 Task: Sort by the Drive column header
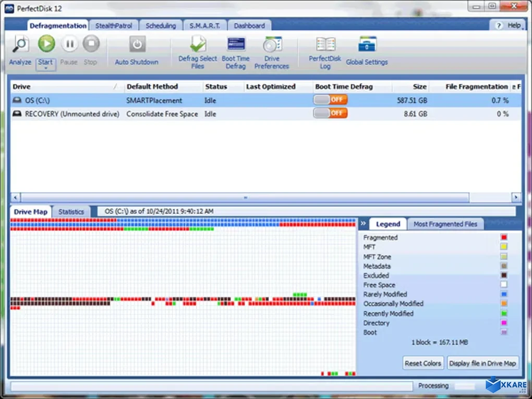pyautogui.click(x=67, y=87)
